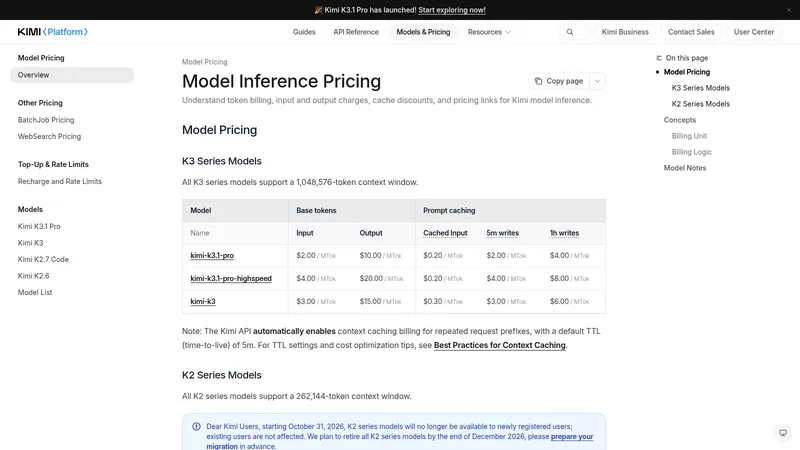Open Best Practices for Context Caching

[x=499, y=345]
